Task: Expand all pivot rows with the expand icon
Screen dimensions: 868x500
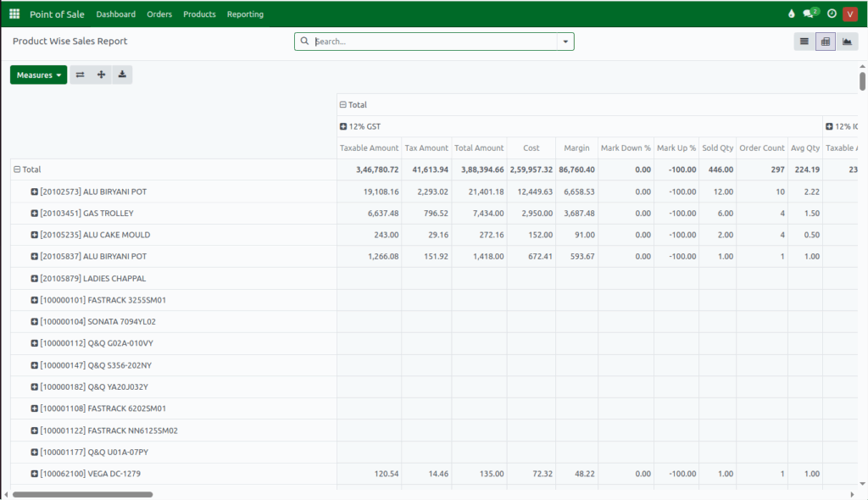Action: coord(101,75)
